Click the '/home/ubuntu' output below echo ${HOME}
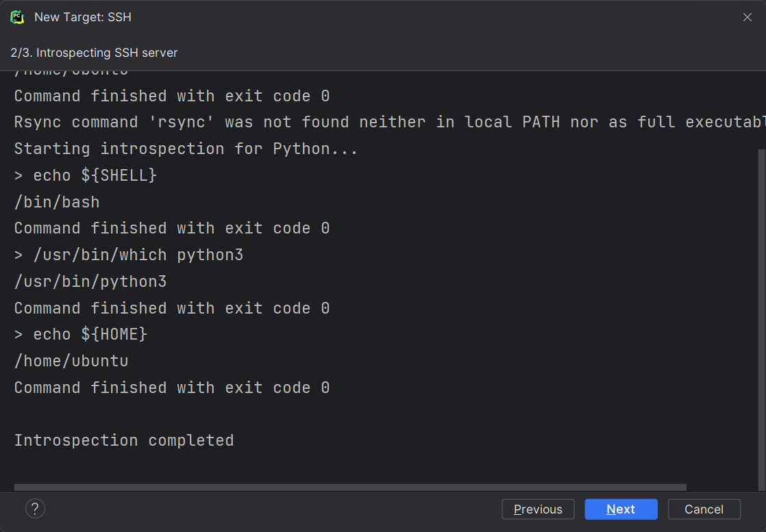This screenshot has width=766, height=532. (x=71, y=361)
